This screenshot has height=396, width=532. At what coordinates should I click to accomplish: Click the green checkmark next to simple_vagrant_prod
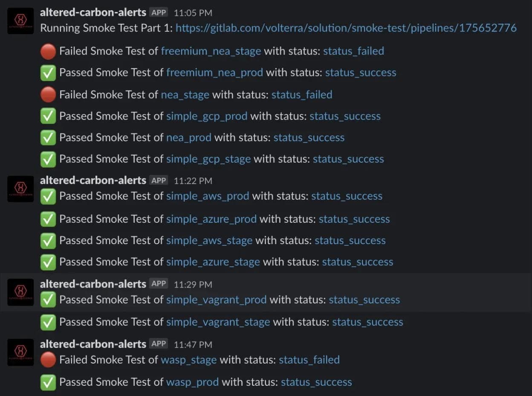(x=48, y=299)
